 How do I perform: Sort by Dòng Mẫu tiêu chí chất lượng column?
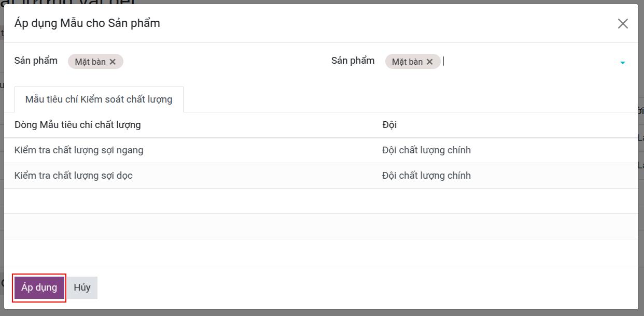pyautogui.click(x=78, y=125)
